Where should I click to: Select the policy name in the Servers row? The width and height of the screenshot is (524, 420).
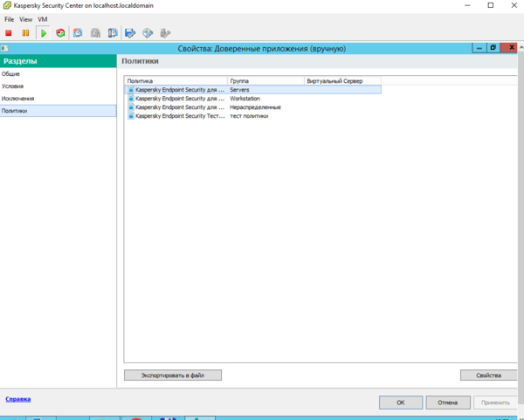pyautogui.click(x=180, y=90)
